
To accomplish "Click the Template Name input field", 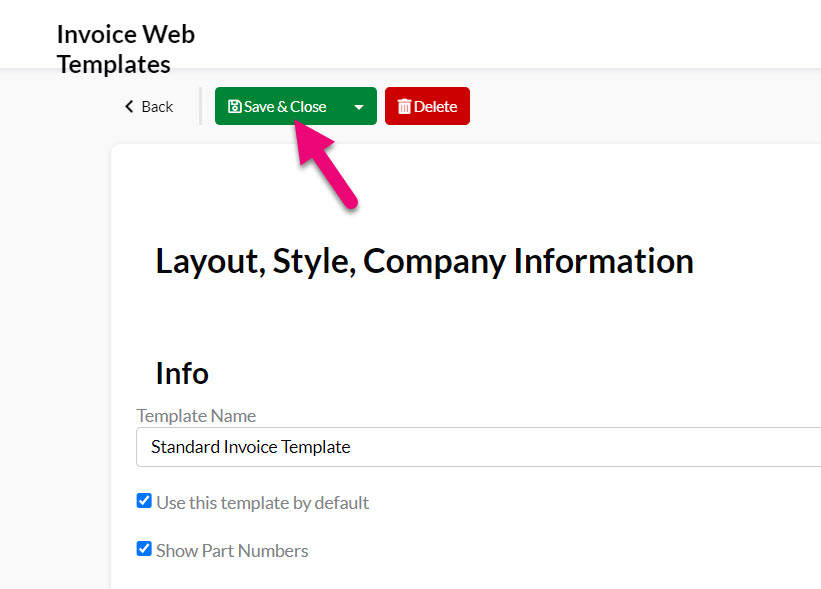I will click(479, 447).
